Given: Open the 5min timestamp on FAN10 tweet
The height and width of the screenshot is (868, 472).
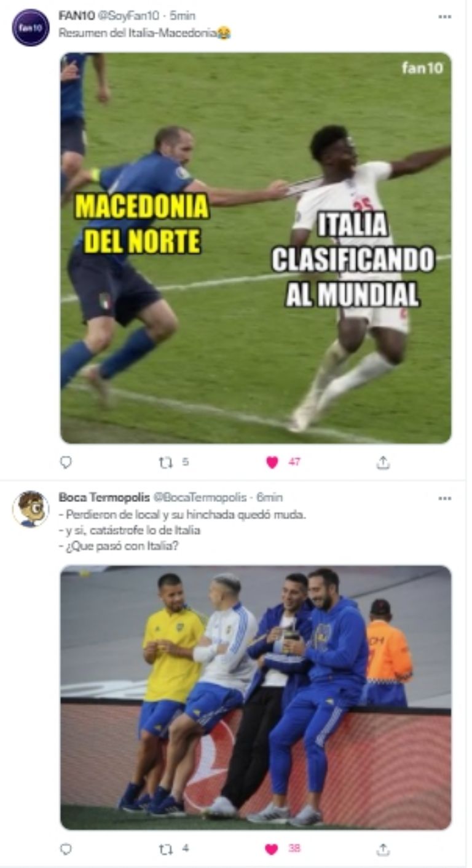Looking at the screenshot, I should (x=183, y=16).
